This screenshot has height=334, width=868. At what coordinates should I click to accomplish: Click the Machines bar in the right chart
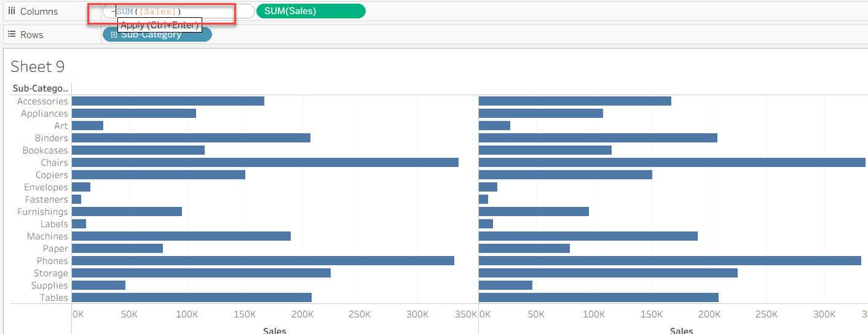[x=588, y=236]
